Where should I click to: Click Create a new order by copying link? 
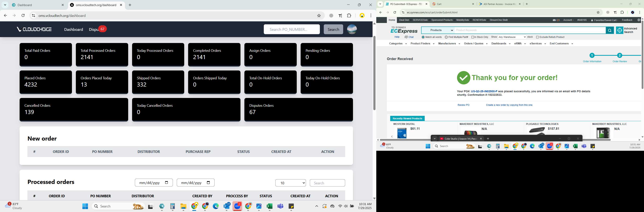[x=509, y=105]
